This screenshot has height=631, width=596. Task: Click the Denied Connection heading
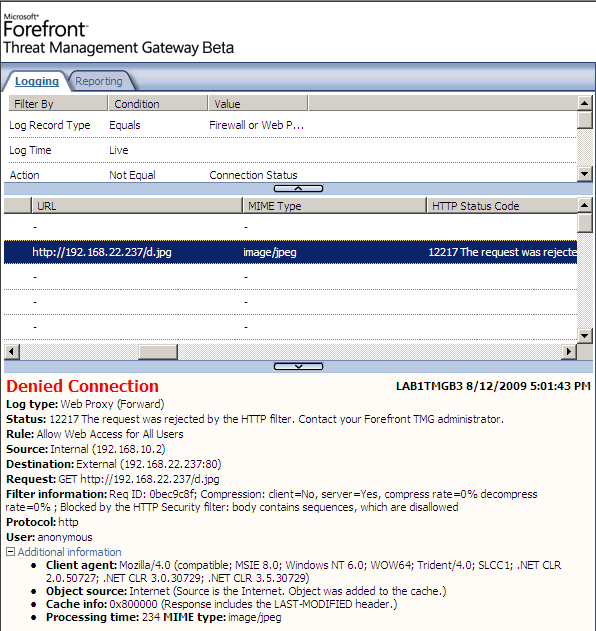pos(82,386)
